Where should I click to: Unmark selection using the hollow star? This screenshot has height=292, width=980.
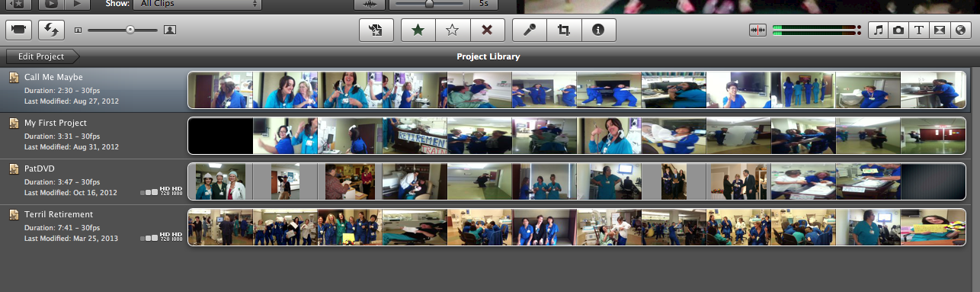click(452, 30)
